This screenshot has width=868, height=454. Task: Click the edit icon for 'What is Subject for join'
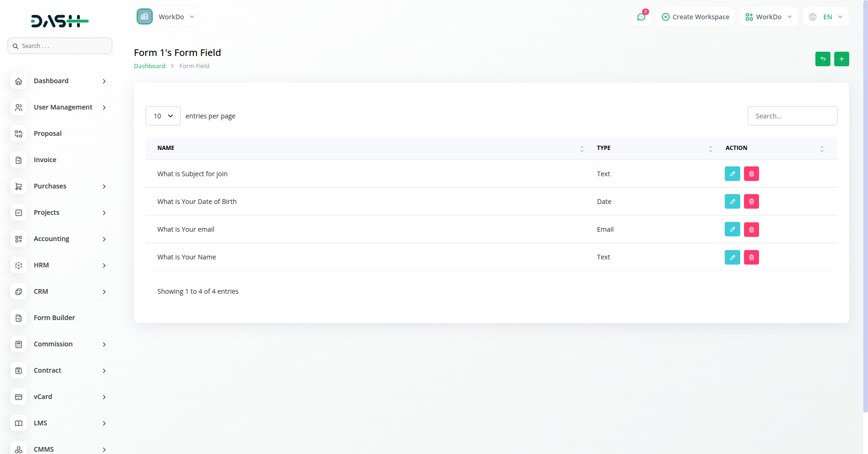click(732, 174)
